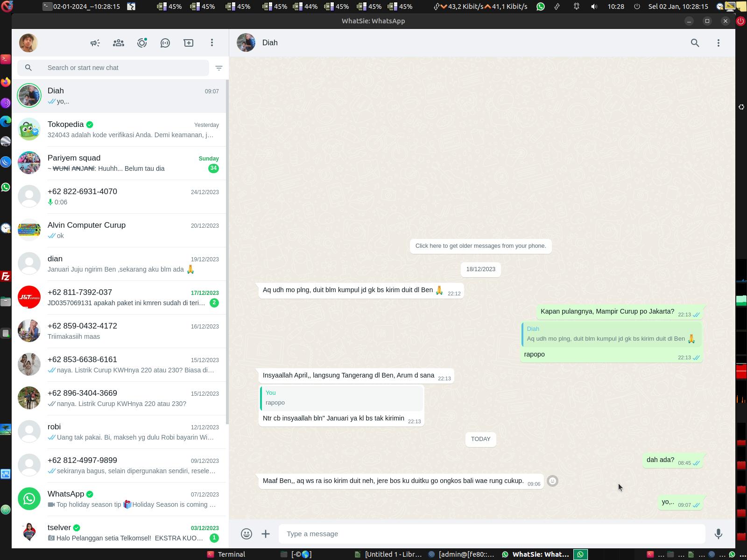
Task: Open the Channels icon
Action: tap(165, 43)
